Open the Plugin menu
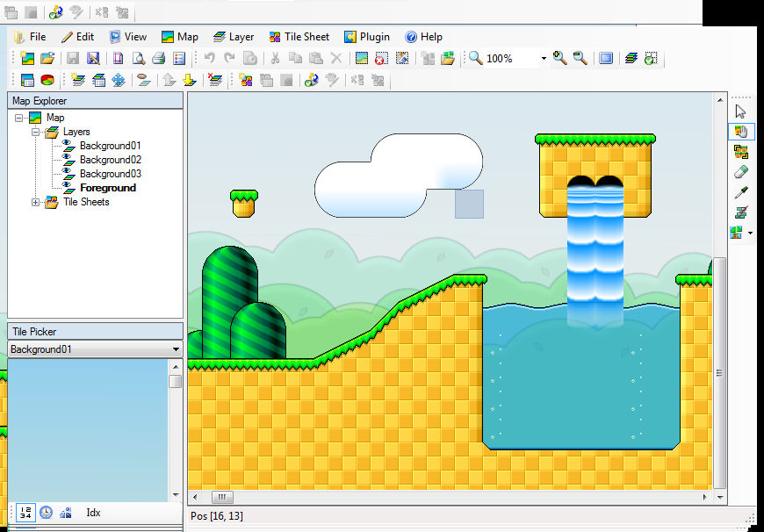The height and width of the screenshot is (532, 764). tap(367, 37)
